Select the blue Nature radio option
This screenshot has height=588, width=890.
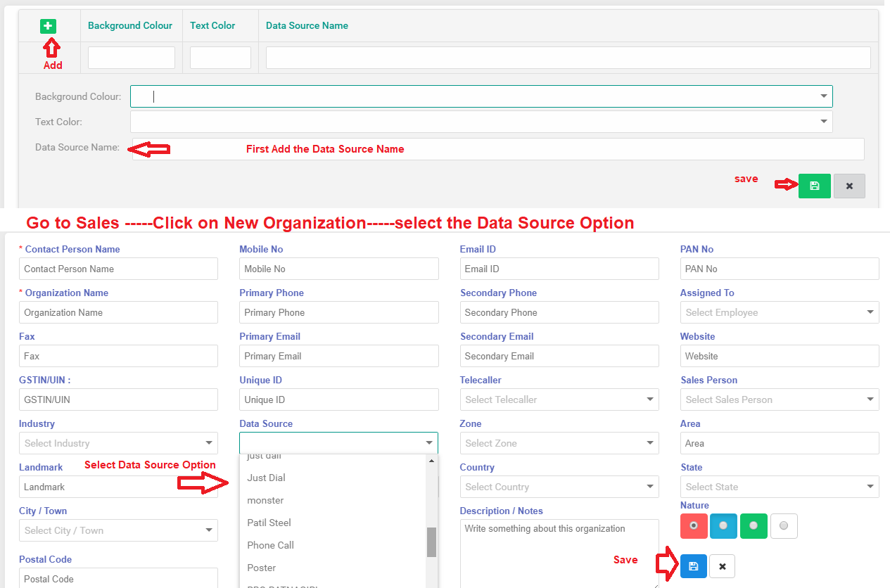723,525
